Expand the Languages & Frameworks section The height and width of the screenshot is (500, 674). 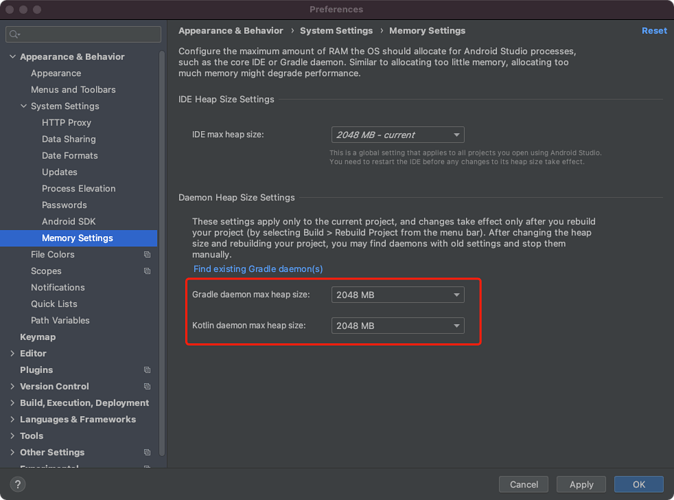tap(12, 420)
